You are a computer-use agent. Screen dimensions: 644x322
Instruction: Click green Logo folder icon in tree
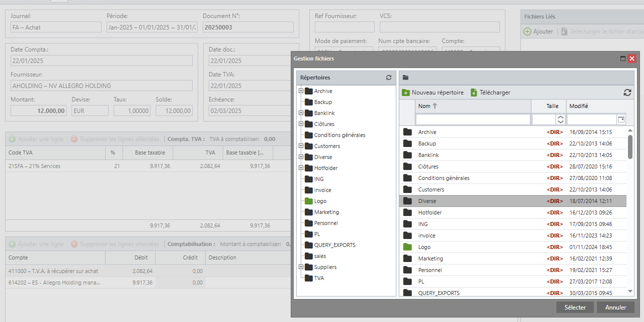pos(309,201)
